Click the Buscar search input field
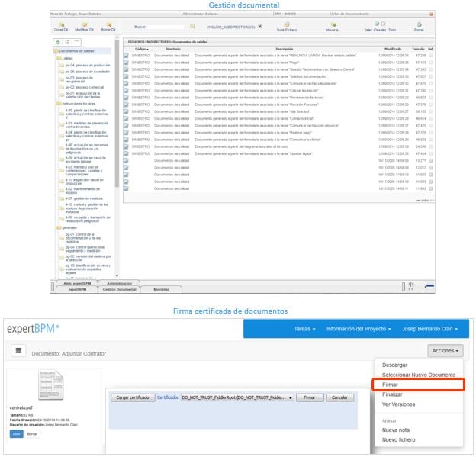Screen dimensions: 476x457 tap(166, 27)
